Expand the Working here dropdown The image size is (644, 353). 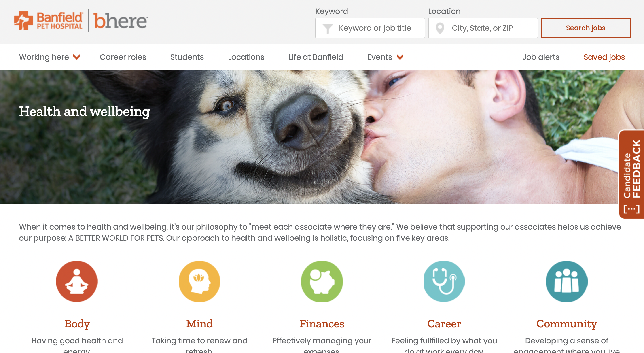pyautogui.click(x=49, y=57)
